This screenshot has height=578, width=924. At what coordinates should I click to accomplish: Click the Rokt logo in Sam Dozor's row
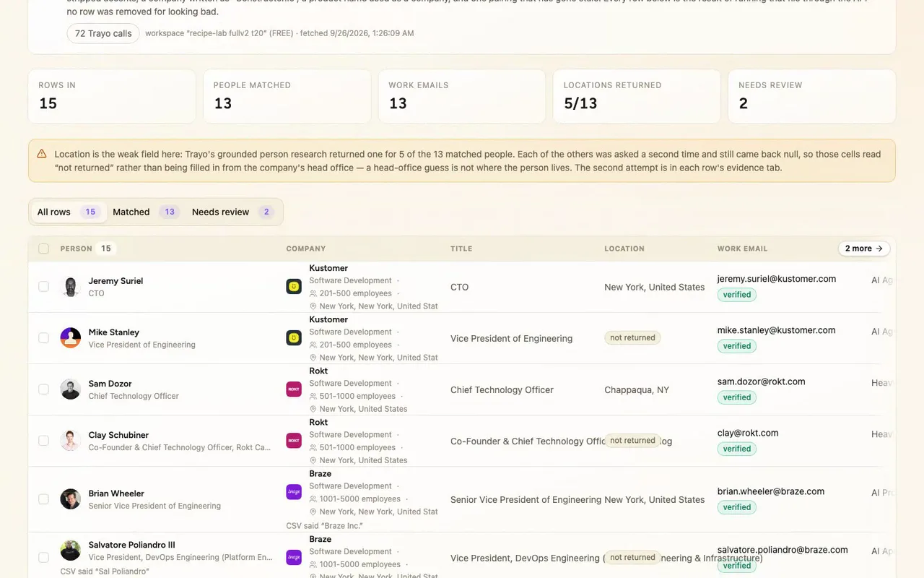[294, 389]
